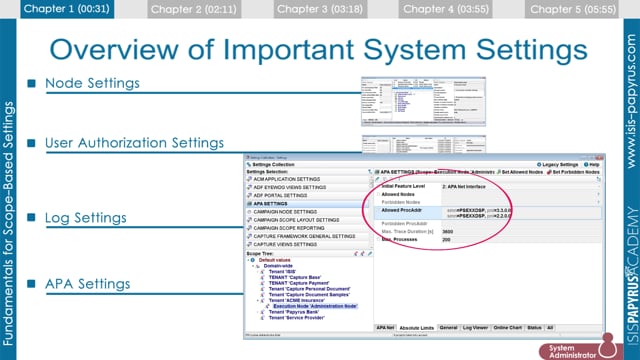Jump to Chapter 4 (03:55)

pyautogui.click(x=446, y=9)
